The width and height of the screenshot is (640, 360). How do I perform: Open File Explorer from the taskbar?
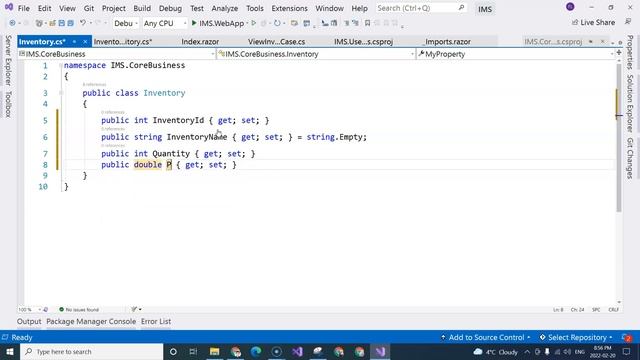point(214,351)
